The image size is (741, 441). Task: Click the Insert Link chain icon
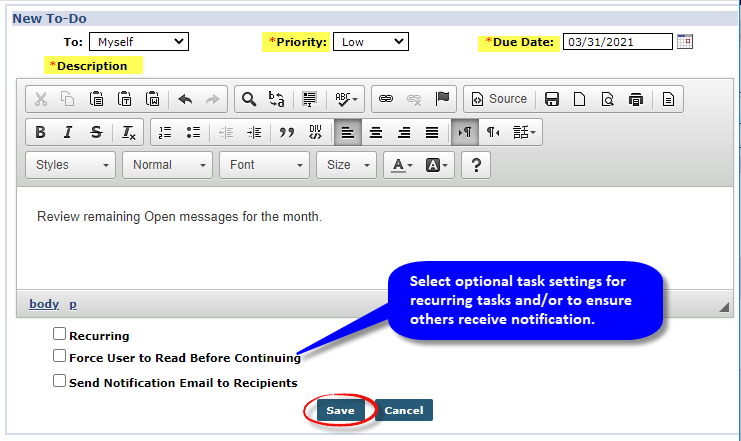click(x=386, y=99)
